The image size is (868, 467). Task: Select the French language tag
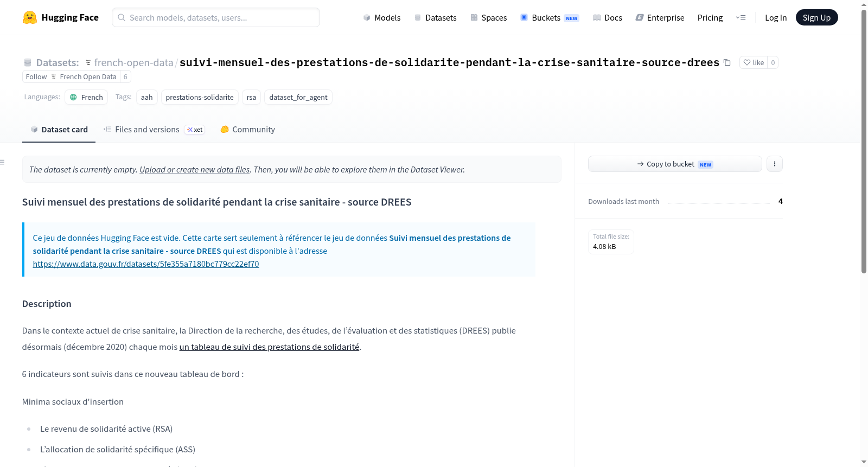86,98
